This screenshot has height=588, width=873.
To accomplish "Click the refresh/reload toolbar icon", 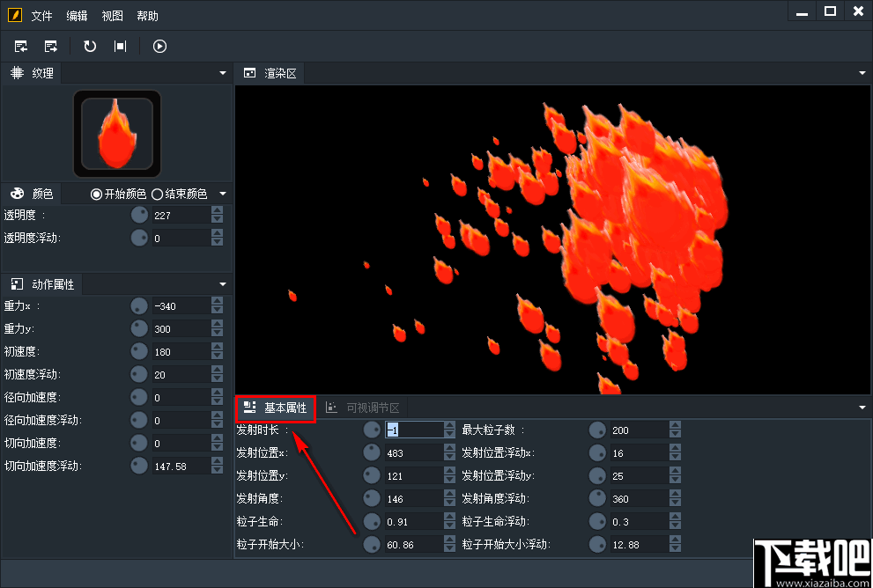I will (90, 46).
